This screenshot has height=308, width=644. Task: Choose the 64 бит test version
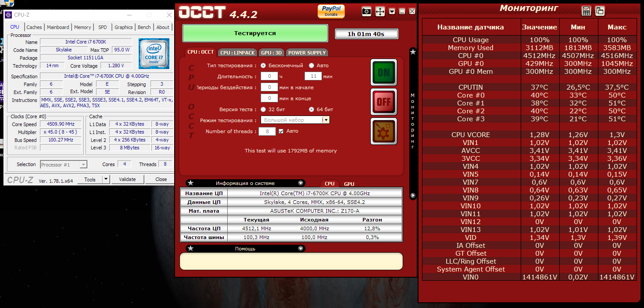tap(311, 109)
